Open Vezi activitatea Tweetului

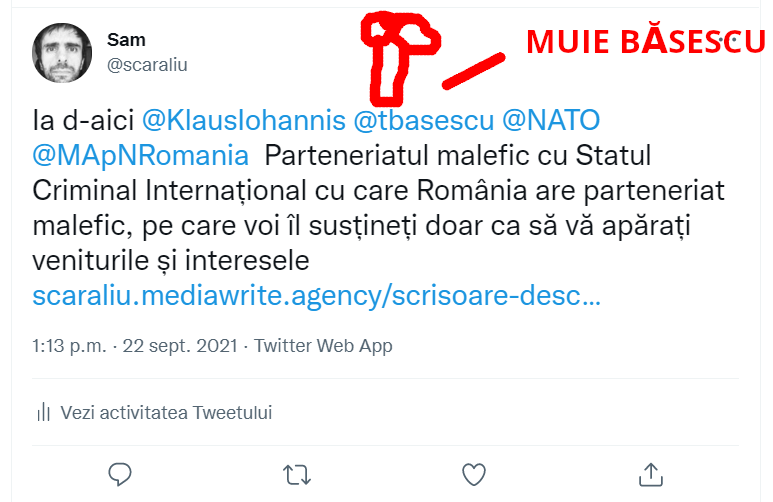(x=166, y=413)
